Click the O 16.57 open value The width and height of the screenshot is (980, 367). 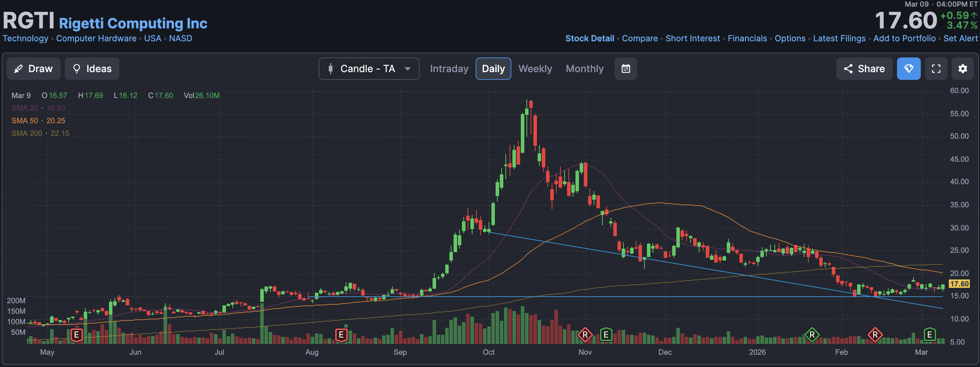tap(54, 96)
